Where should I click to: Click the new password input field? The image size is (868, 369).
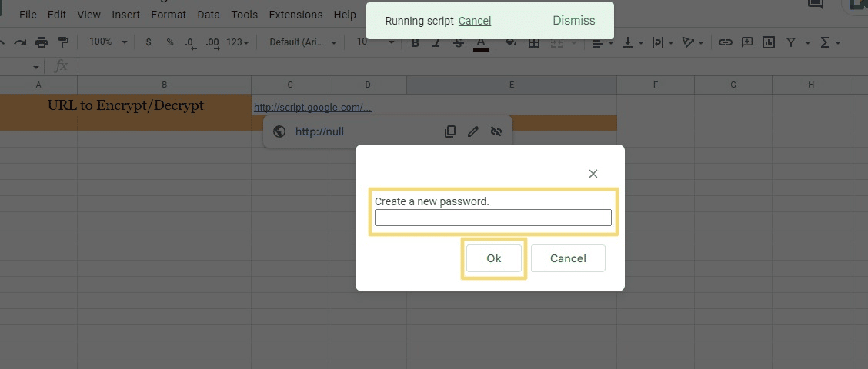coord(492,218)
